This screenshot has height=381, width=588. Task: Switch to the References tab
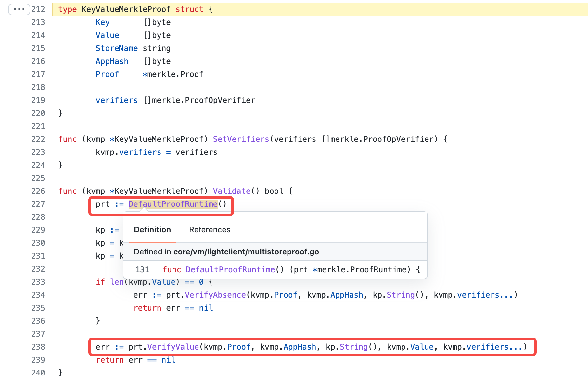(210, 230)
